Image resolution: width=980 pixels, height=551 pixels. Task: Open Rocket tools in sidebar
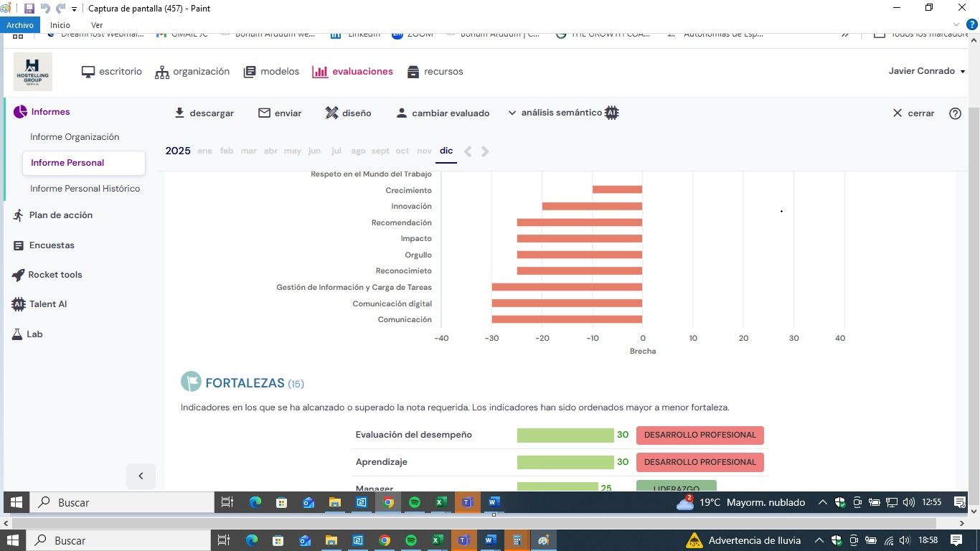click(x=55, y=275)
